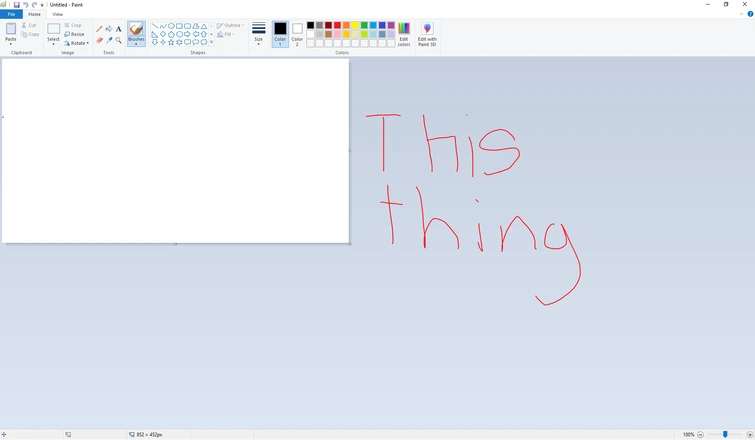Choose the Triangle shape
This screenshot has width=755, height=440.
click(x=204, y=26)
